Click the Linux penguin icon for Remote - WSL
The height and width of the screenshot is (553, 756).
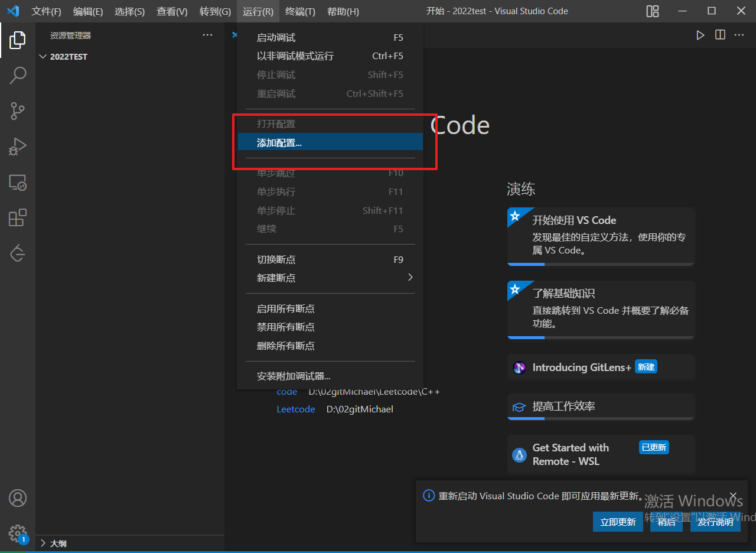click(520, 455)
